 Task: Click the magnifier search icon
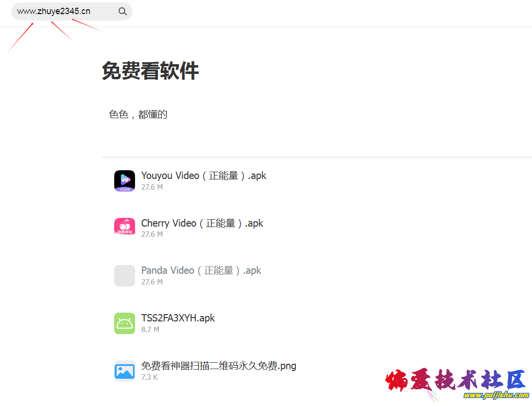(x=122, y=11)
